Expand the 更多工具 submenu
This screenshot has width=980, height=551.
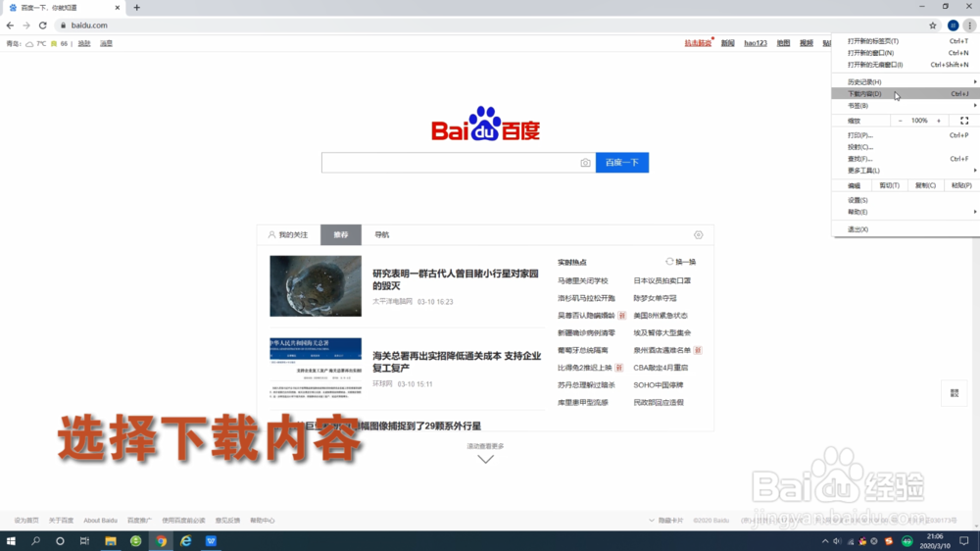pos(906,171)
